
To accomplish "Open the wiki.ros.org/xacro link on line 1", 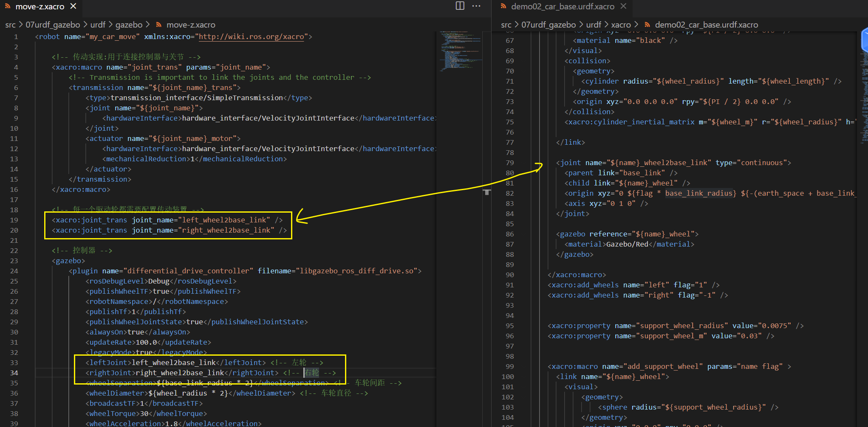I will (252, 37).
